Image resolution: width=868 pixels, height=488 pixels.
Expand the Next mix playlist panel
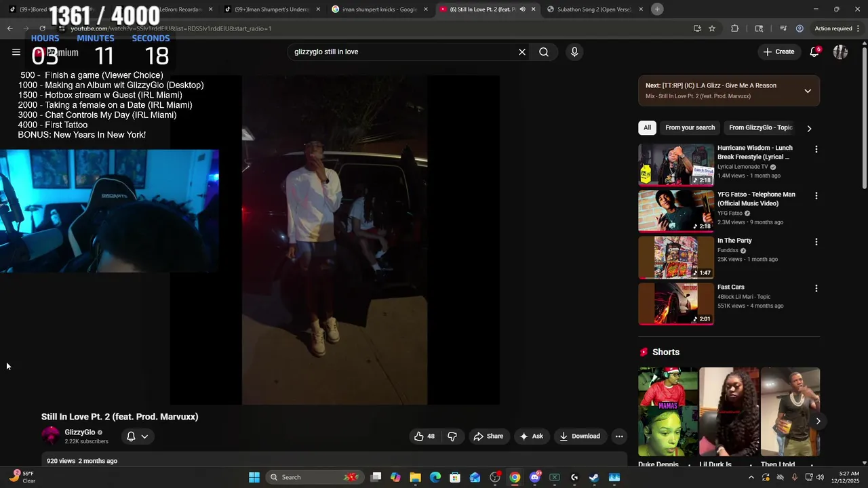[x=808, y=91]
